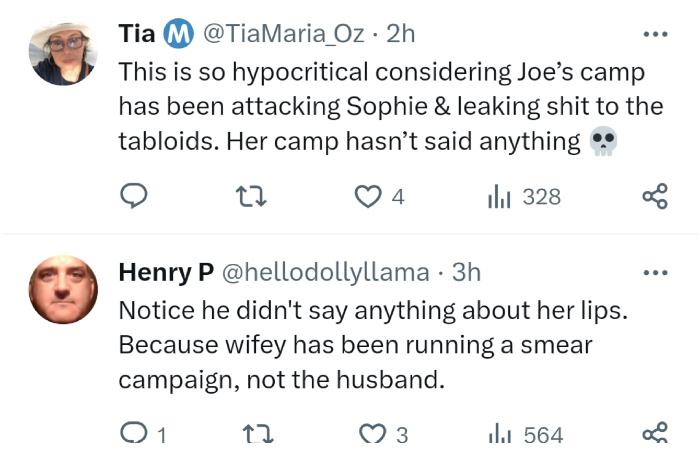Reply to Tia's tweet
Viewport: 700px width, 466px height.
pos(135,197)
